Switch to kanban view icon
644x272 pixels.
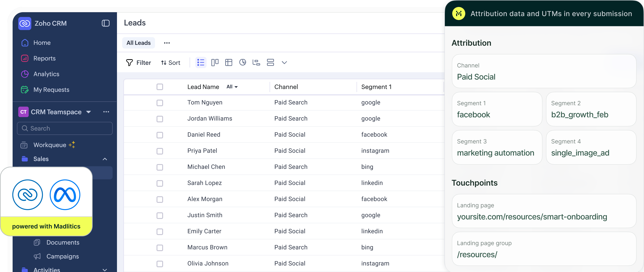(215, 62)
